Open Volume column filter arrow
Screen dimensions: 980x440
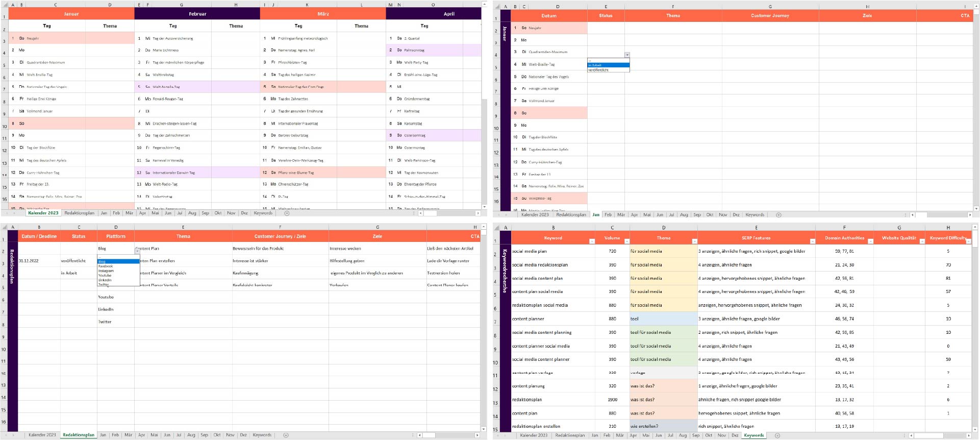click(x=627, y=241)
